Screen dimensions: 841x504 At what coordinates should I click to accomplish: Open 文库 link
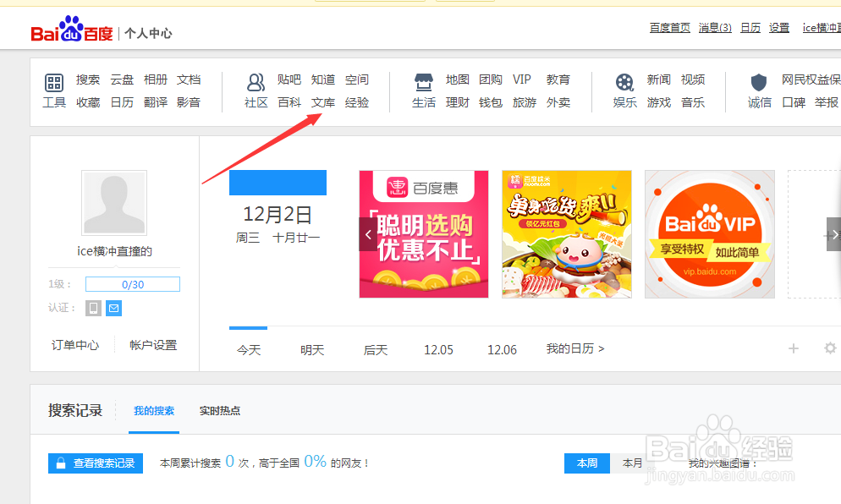pos(323,102)
